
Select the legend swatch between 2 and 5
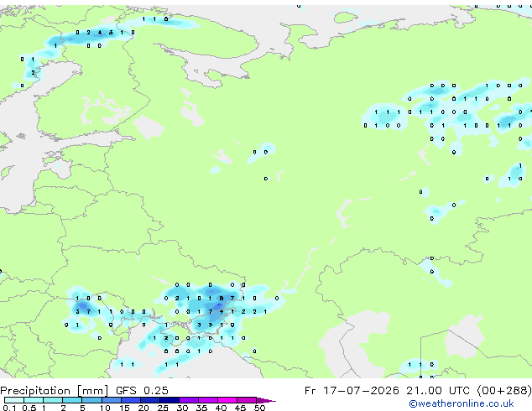point(72,400)
